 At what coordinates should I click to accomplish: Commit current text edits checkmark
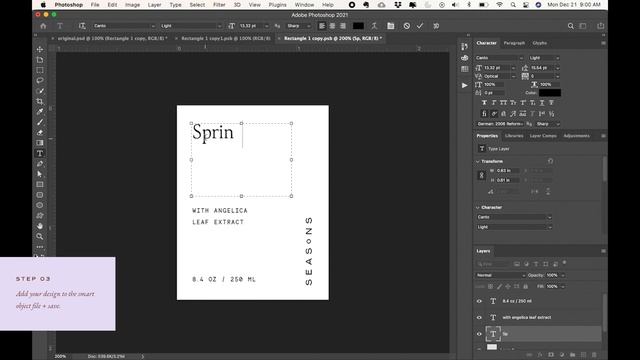[x=420, y=26]
